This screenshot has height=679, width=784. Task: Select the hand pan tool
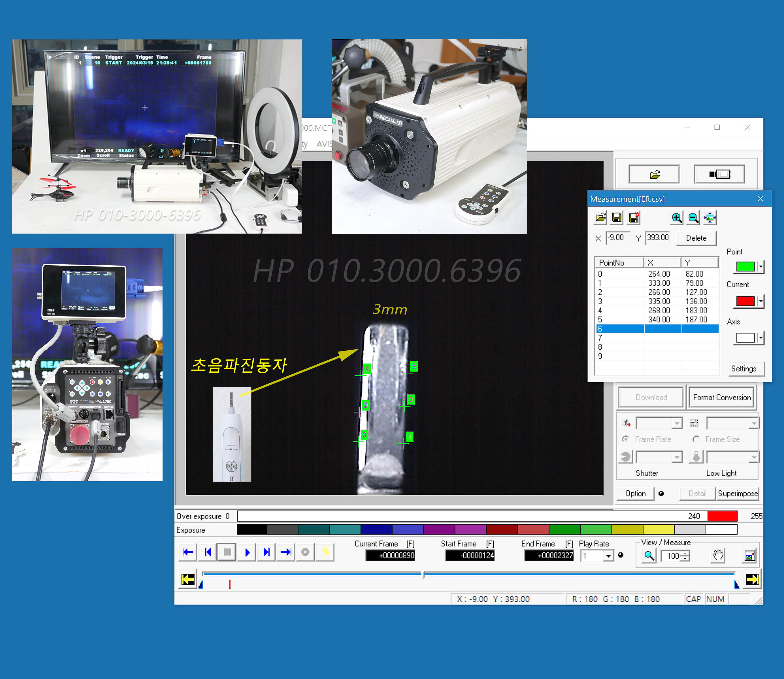pyautogui.click(x=718, y=555)
